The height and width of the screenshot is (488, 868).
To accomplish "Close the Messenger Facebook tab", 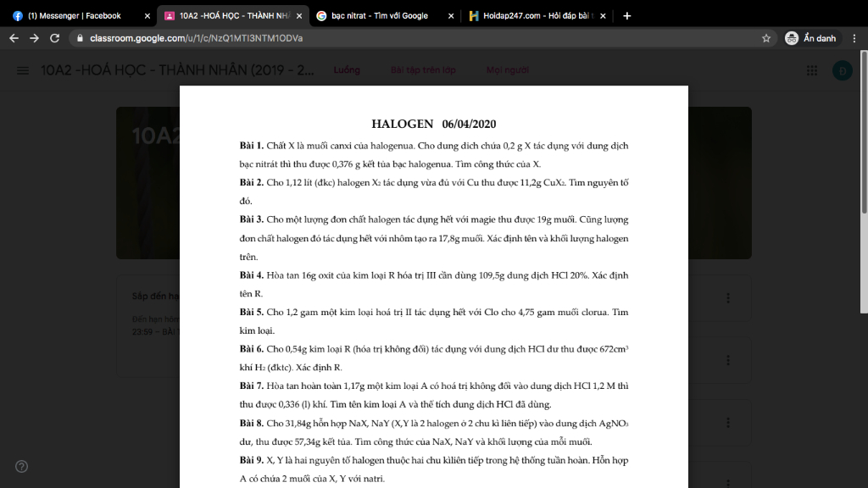I will coord(147,16).
